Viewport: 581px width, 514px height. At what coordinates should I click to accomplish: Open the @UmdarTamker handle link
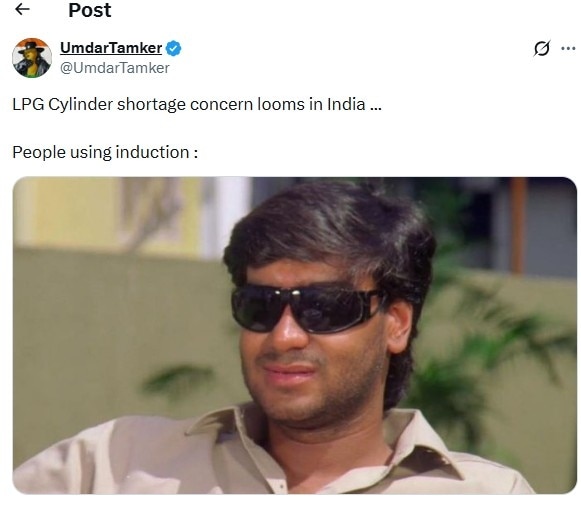[114, 68]
